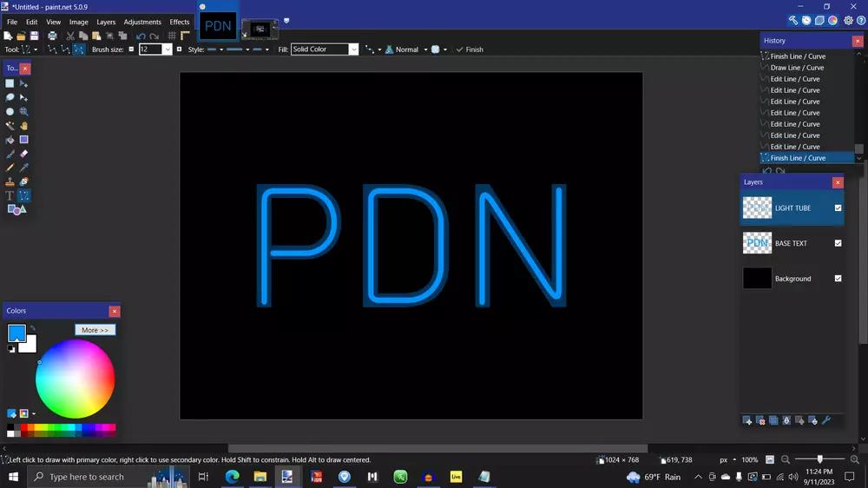Viewport: 868px width, 488px height.
Task: Toggle BASE TEXT layer visibility checkbox
Action: (838, 243)
